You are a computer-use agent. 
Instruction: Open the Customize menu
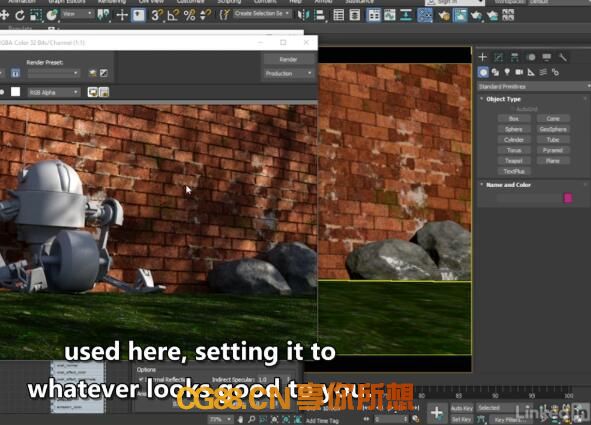click(x=191, y=2)
